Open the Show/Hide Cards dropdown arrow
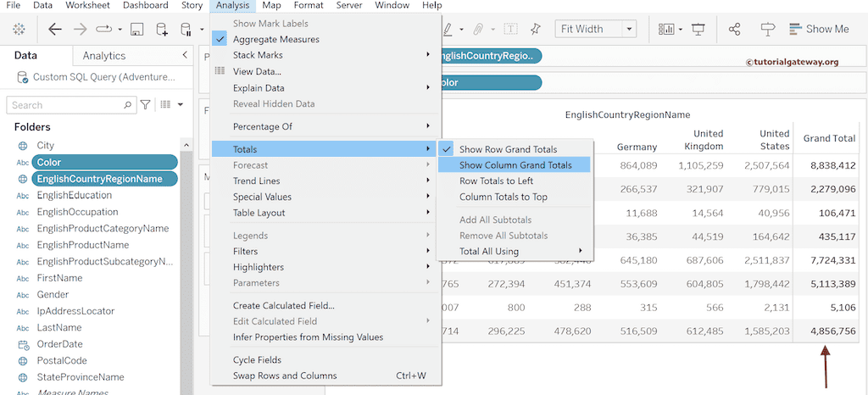The height and width of the screenshot is (395, 868). [681, 30]
